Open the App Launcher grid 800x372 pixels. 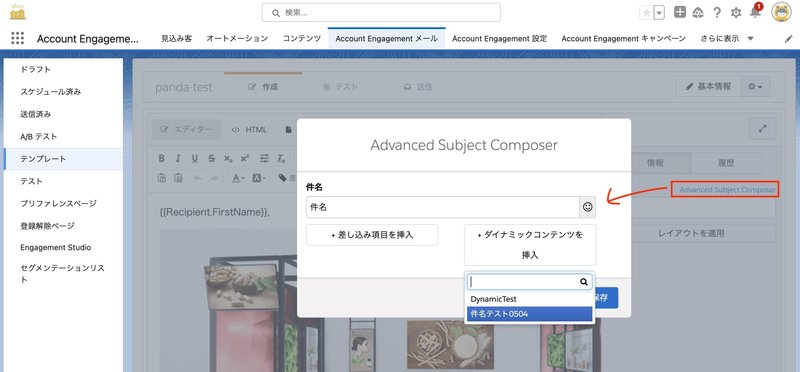(17, 38)
